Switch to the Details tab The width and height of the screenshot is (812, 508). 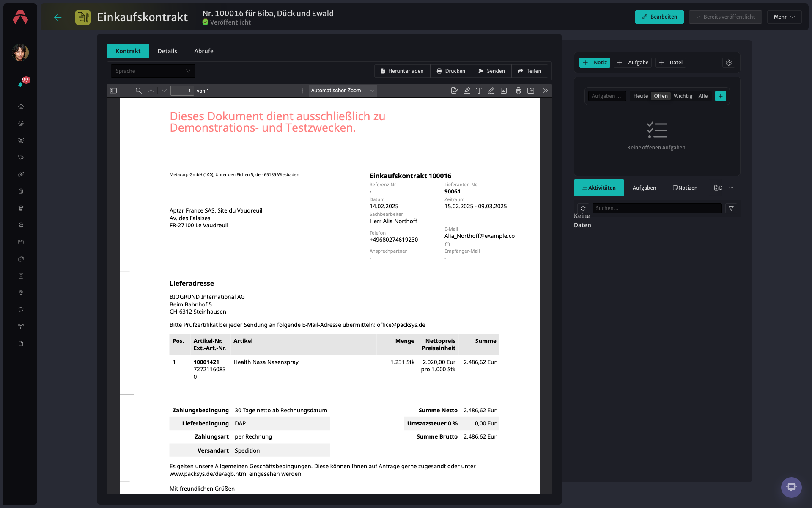coord(167,51)
